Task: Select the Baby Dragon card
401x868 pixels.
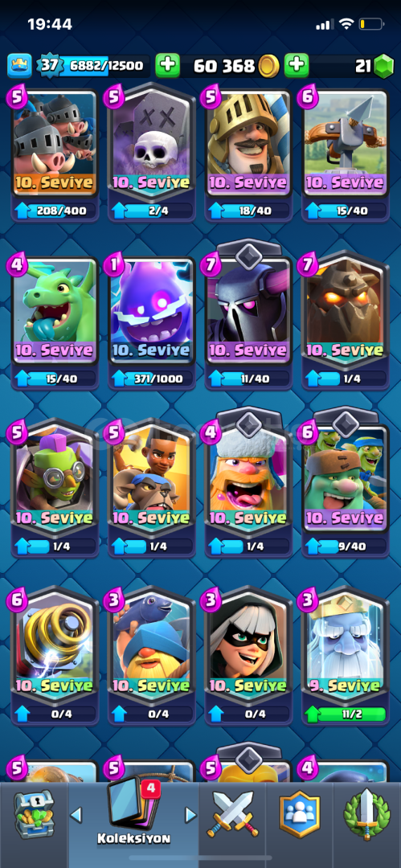Action: click(55, 311)
